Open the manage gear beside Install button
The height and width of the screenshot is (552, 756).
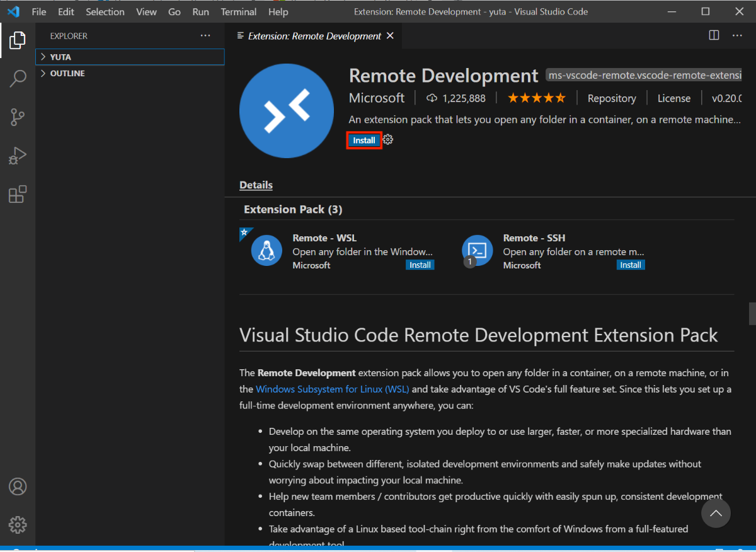point(388,140)
